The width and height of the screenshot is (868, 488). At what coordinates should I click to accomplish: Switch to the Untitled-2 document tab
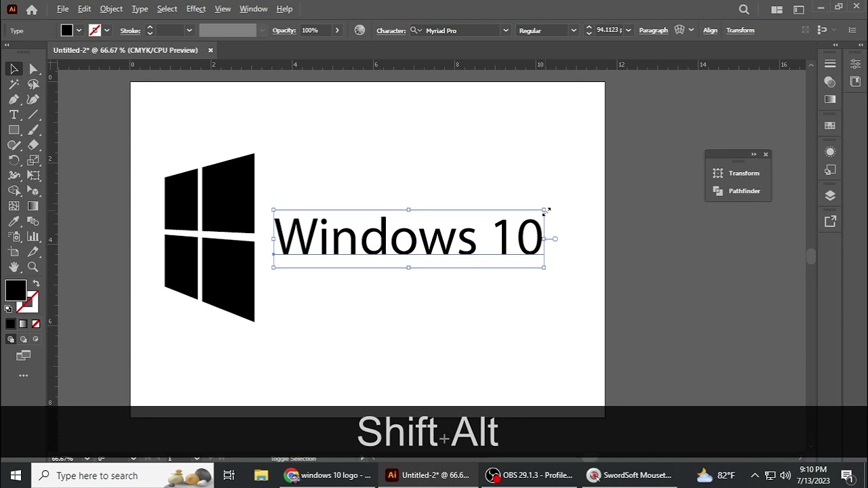point(125,50)
